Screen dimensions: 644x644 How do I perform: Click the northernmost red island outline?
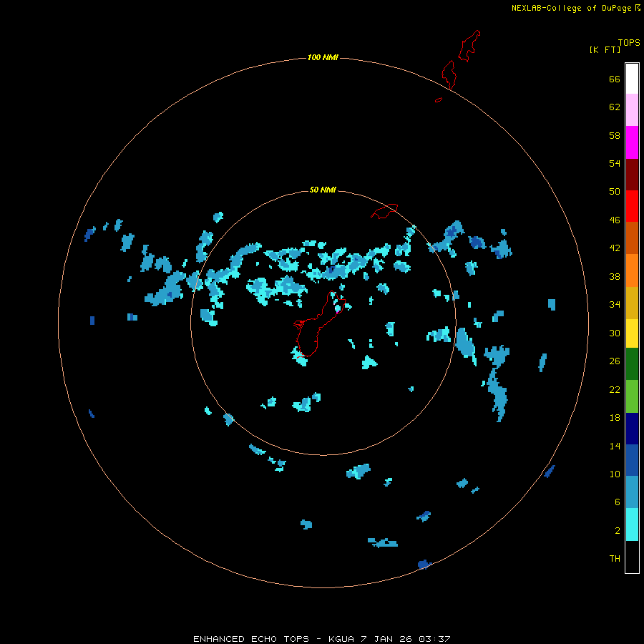[x=469, y=46]
